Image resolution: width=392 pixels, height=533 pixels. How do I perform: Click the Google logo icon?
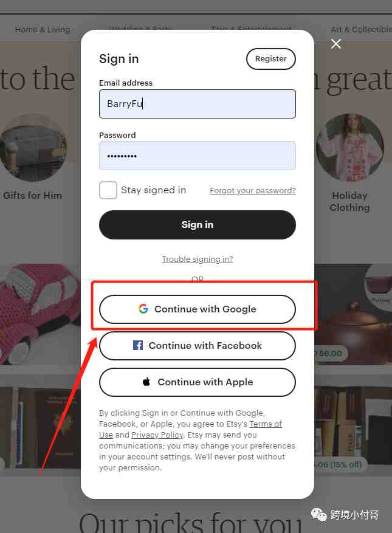143,309
